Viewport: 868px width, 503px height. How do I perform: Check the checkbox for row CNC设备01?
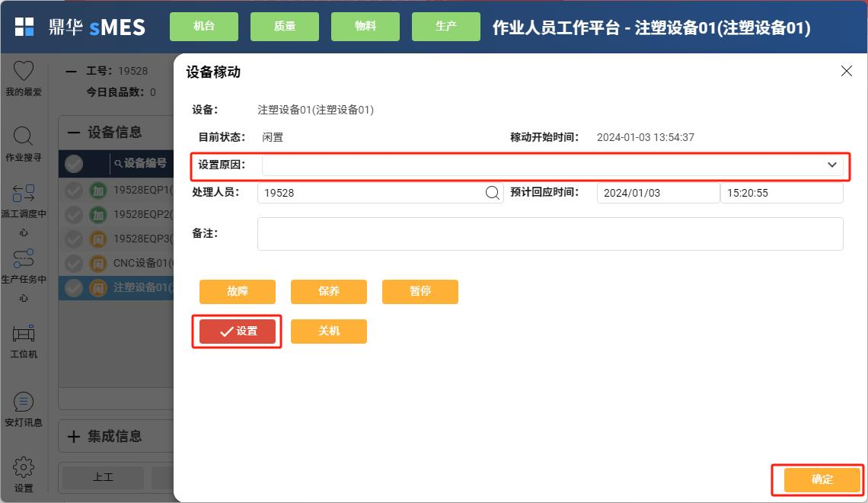74,264
